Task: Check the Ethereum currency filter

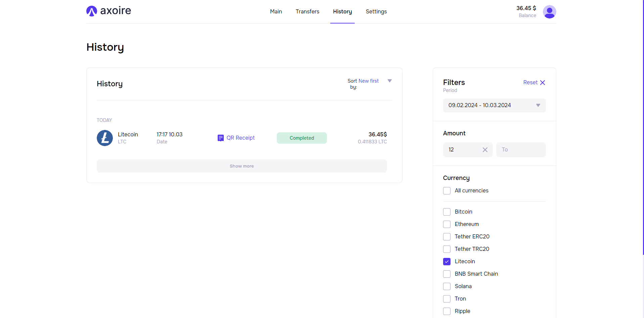Action: point(447,224)
